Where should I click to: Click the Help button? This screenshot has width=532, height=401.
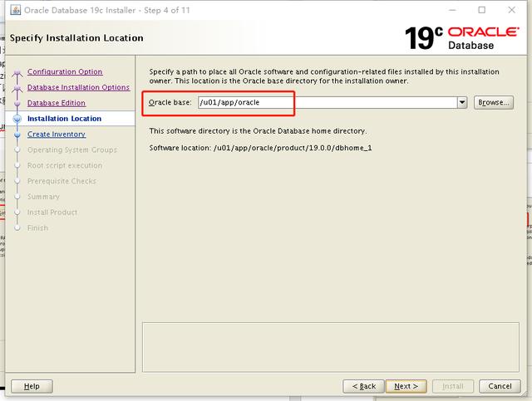point(32,386)
